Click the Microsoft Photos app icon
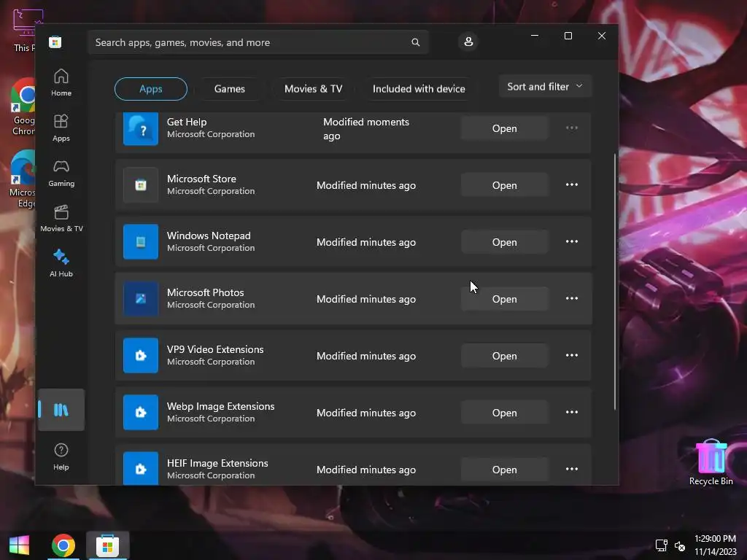The image size is (747, 560). click(x=141, y=298)
